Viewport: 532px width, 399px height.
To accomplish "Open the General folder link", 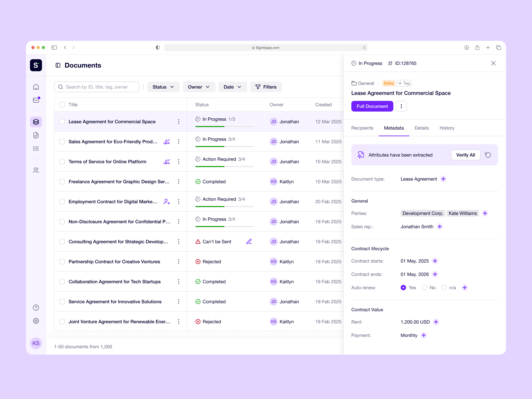I will pyautogui.click(x=363, y=83).
